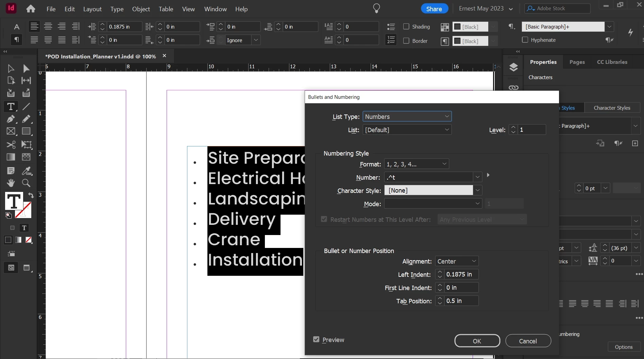Switch to the Pages tab
The height and width of the screenshot is (359, 644).
(x=577, y=62)
